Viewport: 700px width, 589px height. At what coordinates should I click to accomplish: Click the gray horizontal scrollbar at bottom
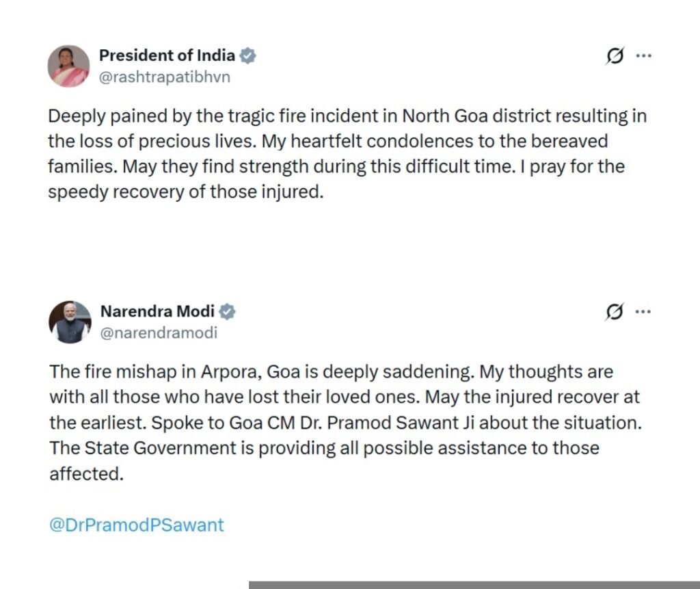(x=474, y=585)
